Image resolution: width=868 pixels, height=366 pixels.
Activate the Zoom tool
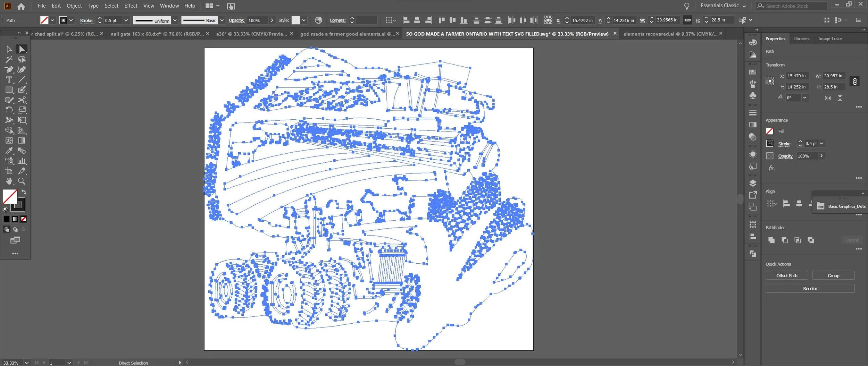coord(22,181)
